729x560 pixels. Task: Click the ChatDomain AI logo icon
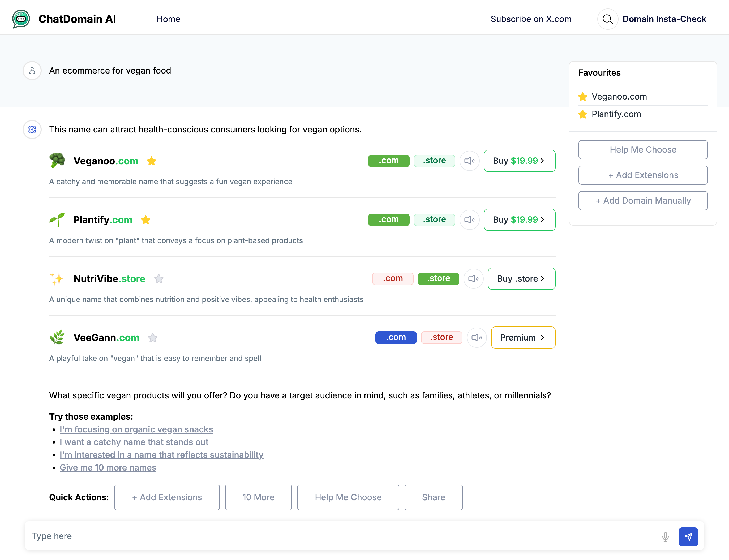[x=21, y=19]
